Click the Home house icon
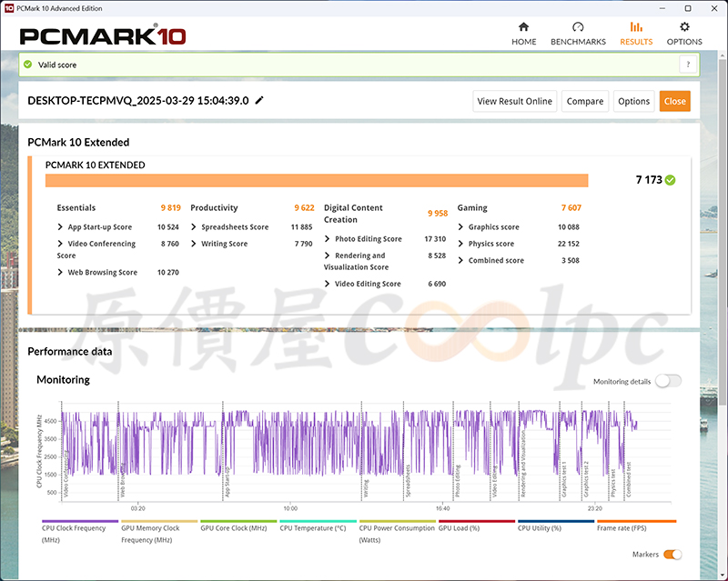Viewport: 728px width, 581px height. 524,27
